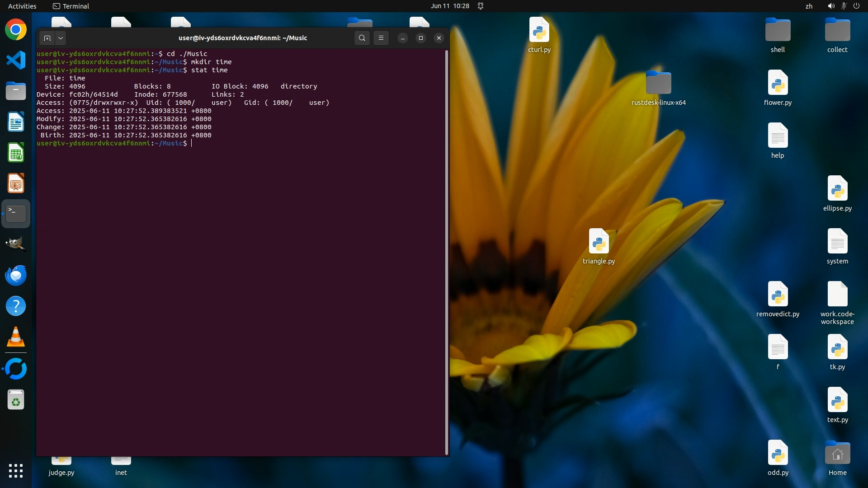Show the applications grid
The height and width of the screenshot is (488, 868).
pyautogui.click(x=16, y=471)
